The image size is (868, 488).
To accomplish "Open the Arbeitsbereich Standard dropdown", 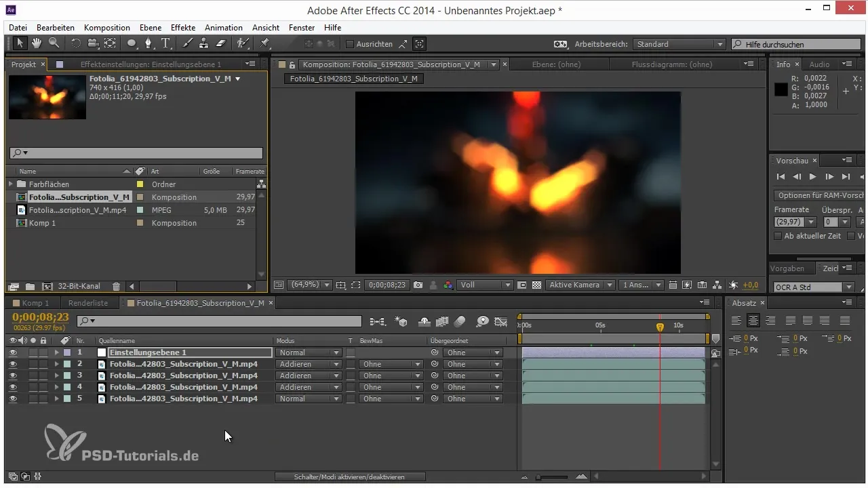I will point(679,44).
